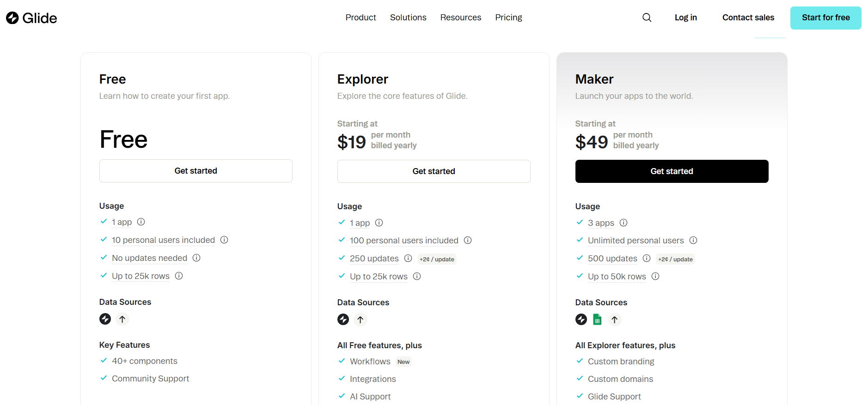Expand the Resources menu

(x=460, y=18)
